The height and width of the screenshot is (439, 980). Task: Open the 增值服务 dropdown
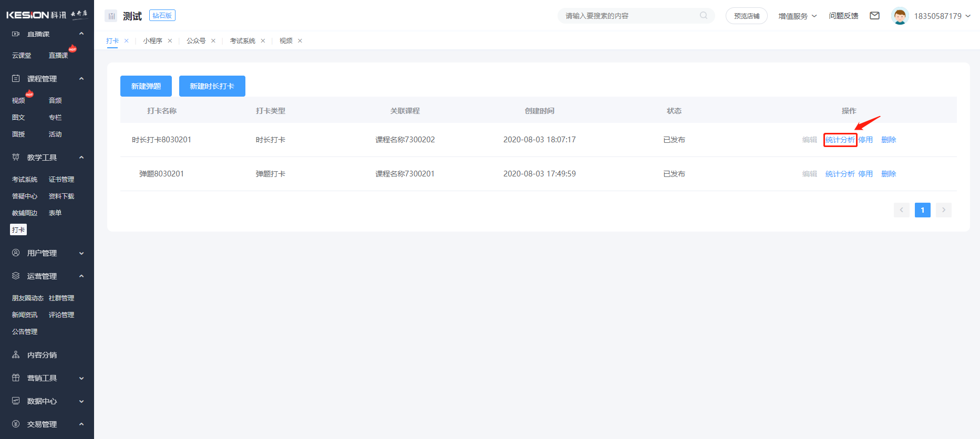[x=797, y=16]
